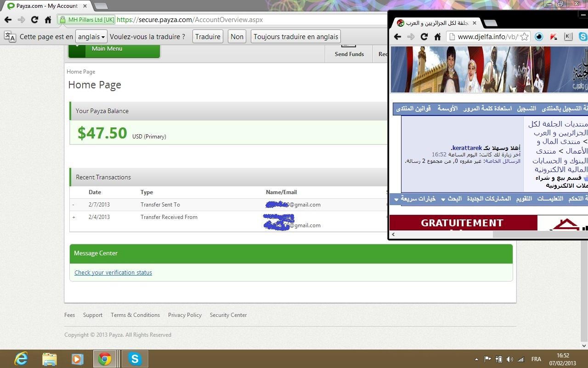Image resolution: width=588 pixels, height=368 pixels.
Task: Open the Fees footer link
Action: click(x=69, y=315)
